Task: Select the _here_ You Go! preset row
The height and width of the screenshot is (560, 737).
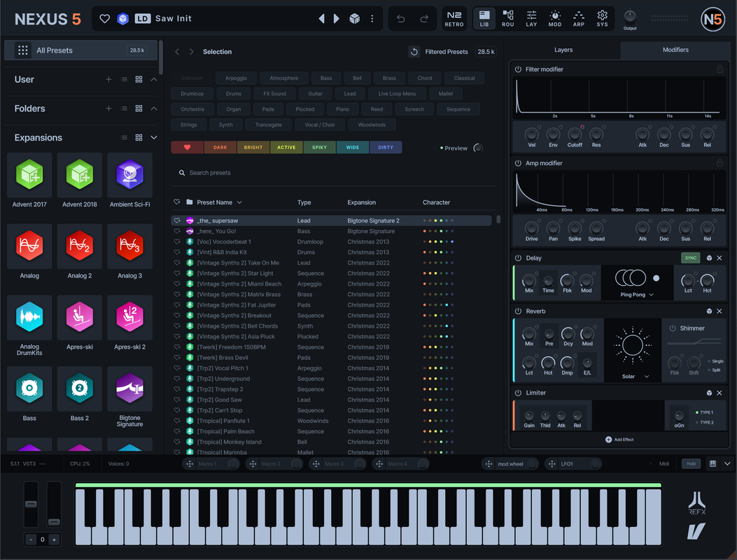Action: click(331, 231)
